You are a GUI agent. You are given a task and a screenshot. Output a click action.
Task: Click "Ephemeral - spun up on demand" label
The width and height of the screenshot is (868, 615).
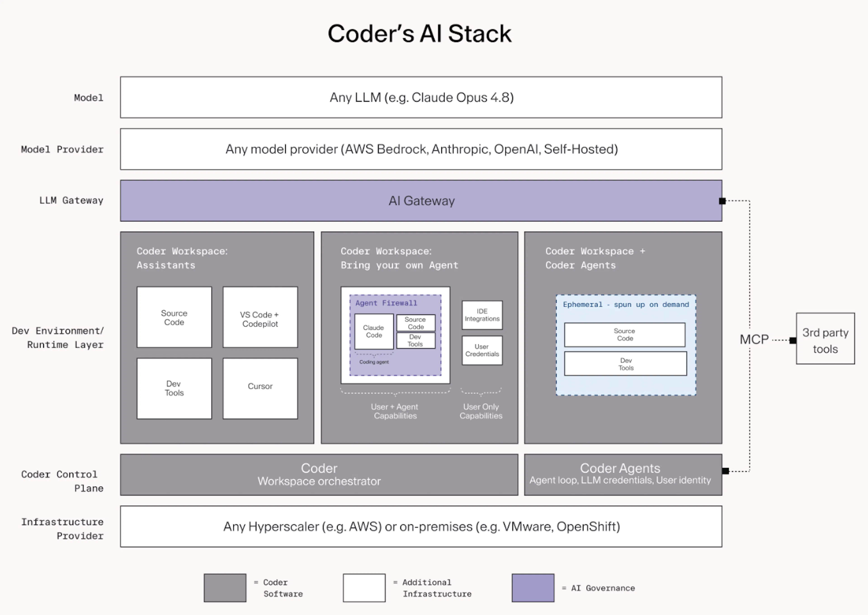(626, 304)
